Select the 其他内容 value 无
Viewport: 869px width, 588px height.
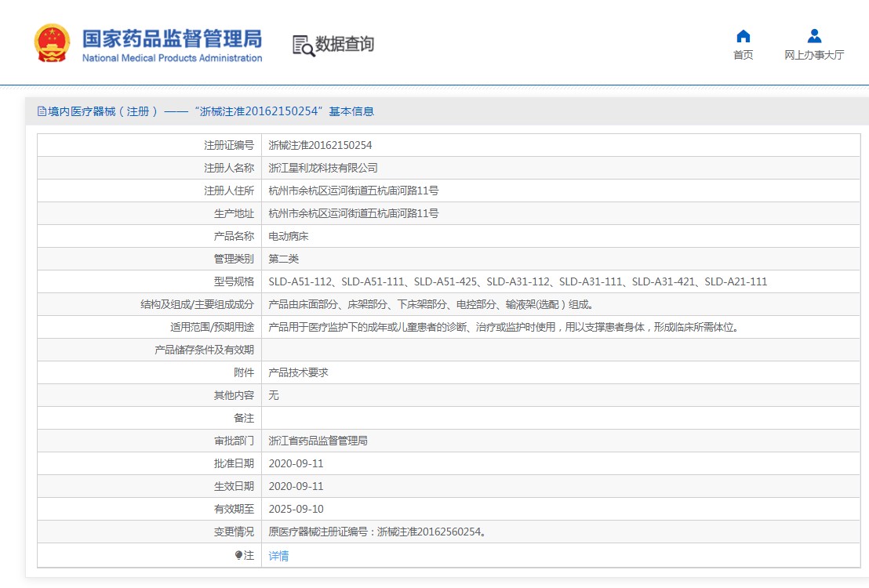(274, 395)
